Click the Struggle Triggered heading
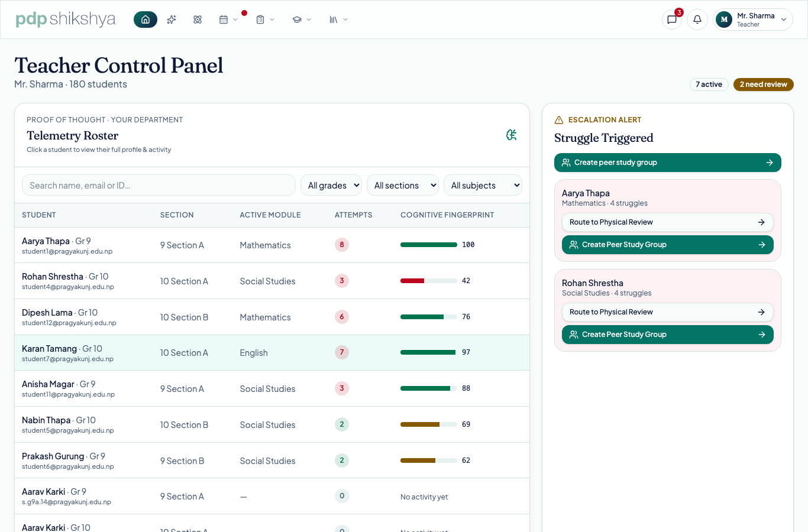Image resolution: width=808 pixels, height=532 pixels. pyautogui.click(x=604, y=138)
